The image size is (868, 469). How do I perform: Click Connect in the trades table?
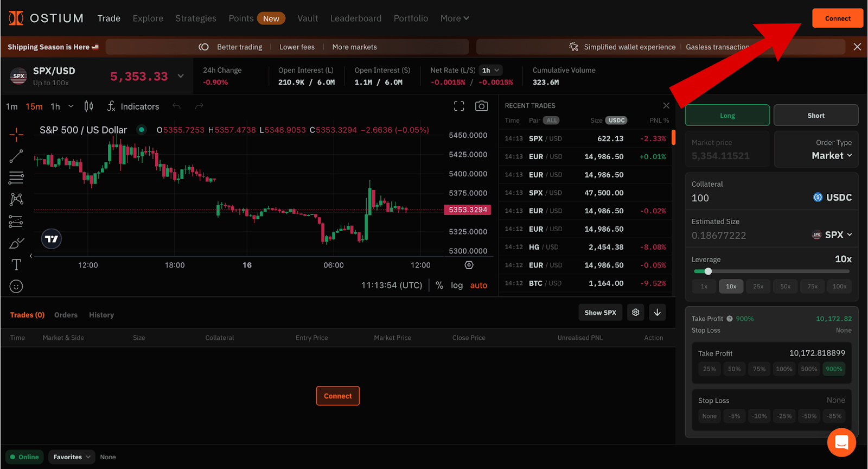338,396
